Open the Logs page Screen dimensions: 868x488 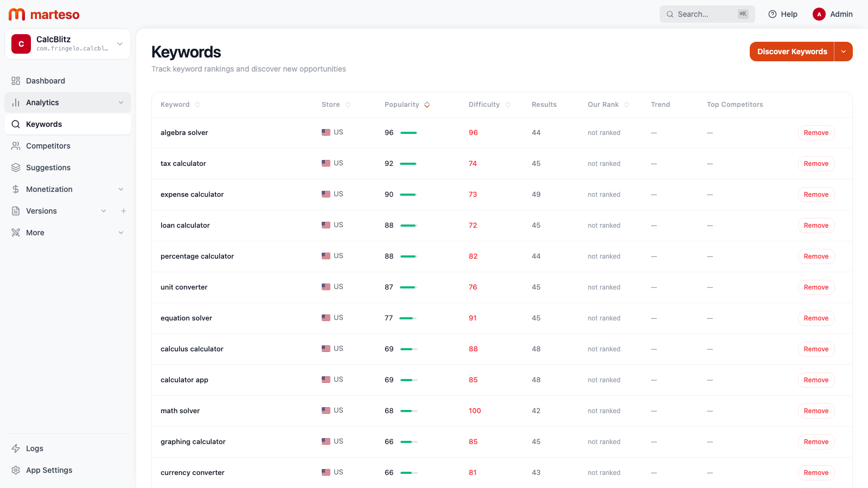(68, 448)
